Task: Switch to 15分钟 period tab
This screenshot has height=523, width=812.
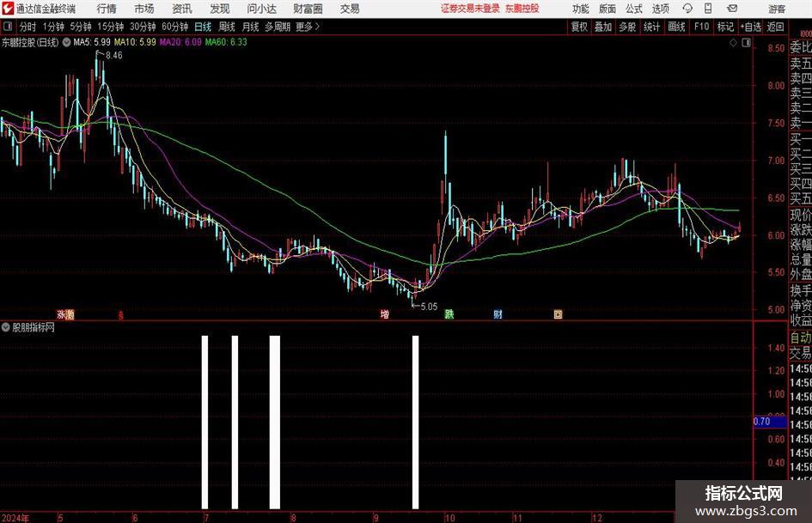Action: pyautogui.click(x=111, y=27)
